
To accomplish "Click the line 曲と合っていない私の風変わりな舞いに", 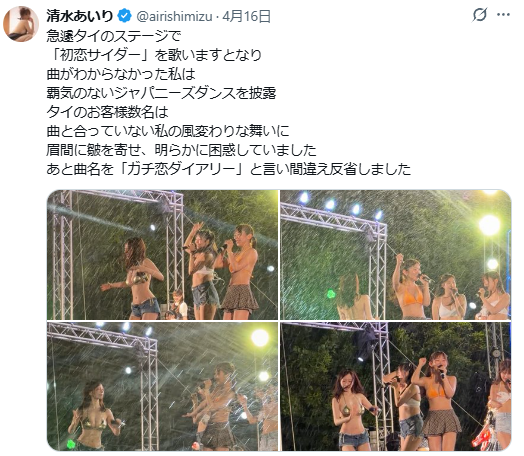I will pos(168,131).
